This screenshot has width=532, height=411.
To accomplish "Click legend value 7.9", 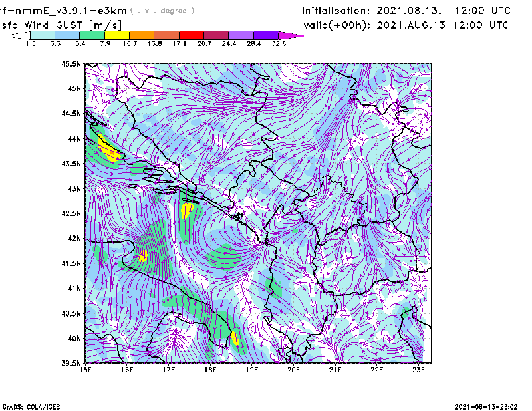I will coord(105,43).
